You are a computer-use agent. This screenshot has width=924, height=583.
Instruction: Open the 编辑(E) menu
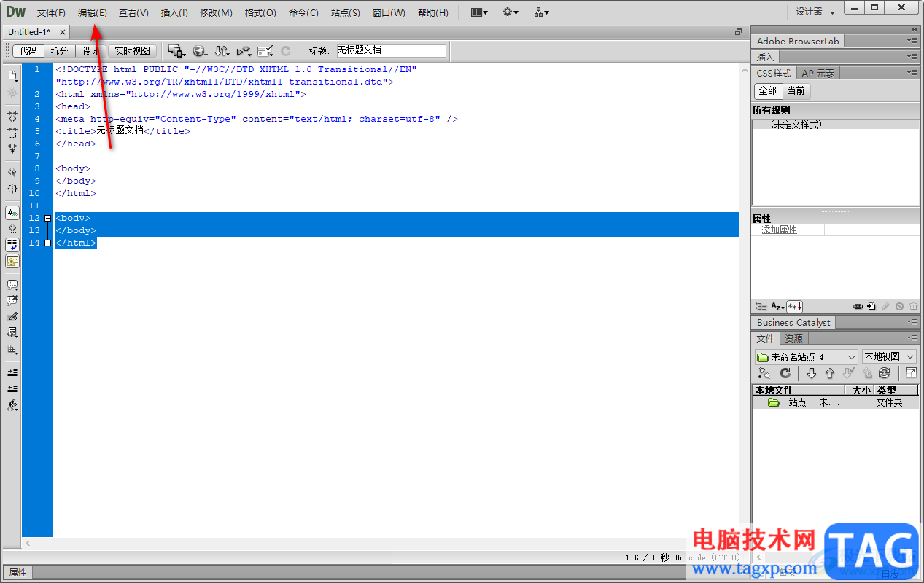coord(93,13)
